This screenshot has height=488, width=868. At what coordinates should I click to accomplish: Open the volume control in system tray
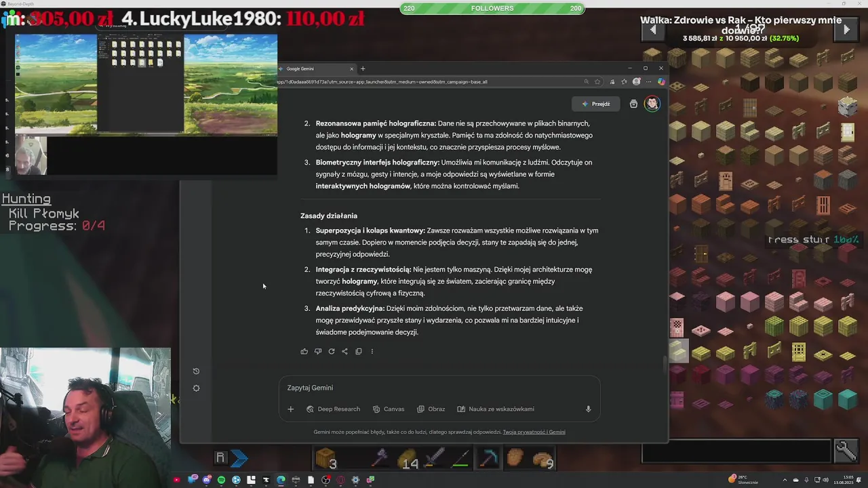(x=826, y=480)
